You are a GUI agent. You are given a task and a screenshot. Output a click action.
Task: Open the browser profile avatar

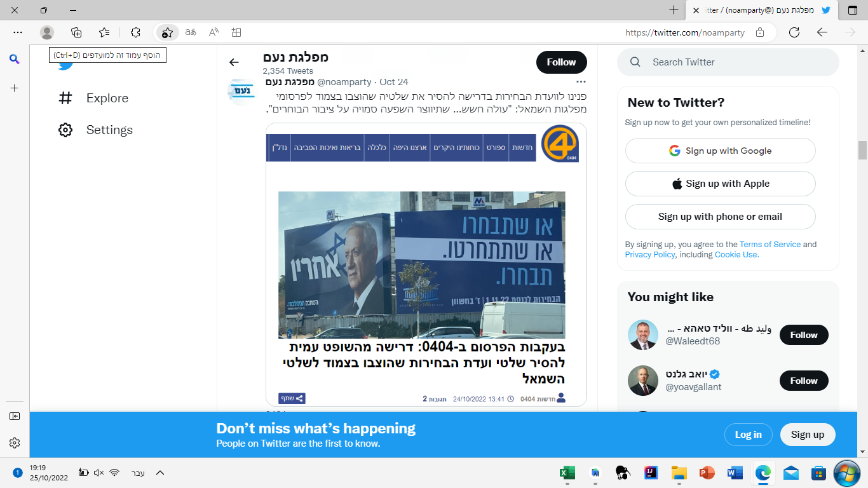(x=47, y=32)
